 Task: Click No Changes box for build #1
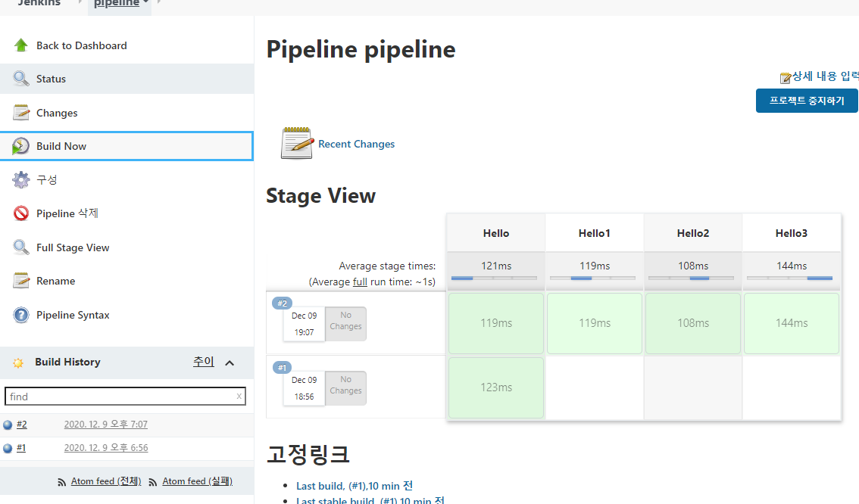(x=345, y=388)
